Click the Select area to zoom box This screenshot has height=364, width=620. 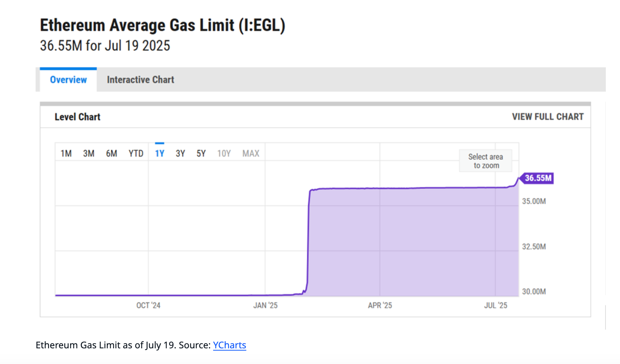(485, 161)
